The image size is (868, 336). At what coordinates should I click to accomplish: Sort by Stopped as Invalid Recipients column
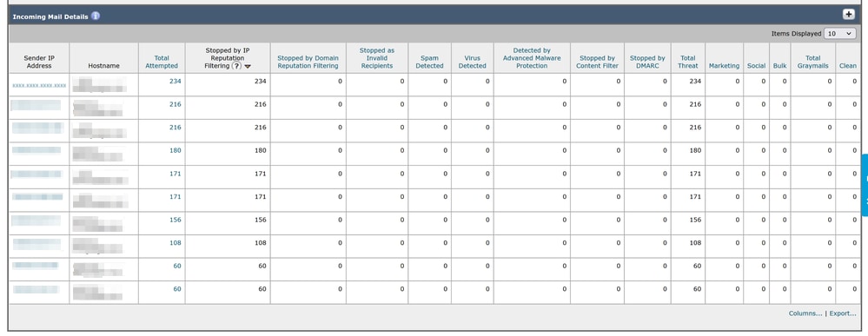click(377, 58)
